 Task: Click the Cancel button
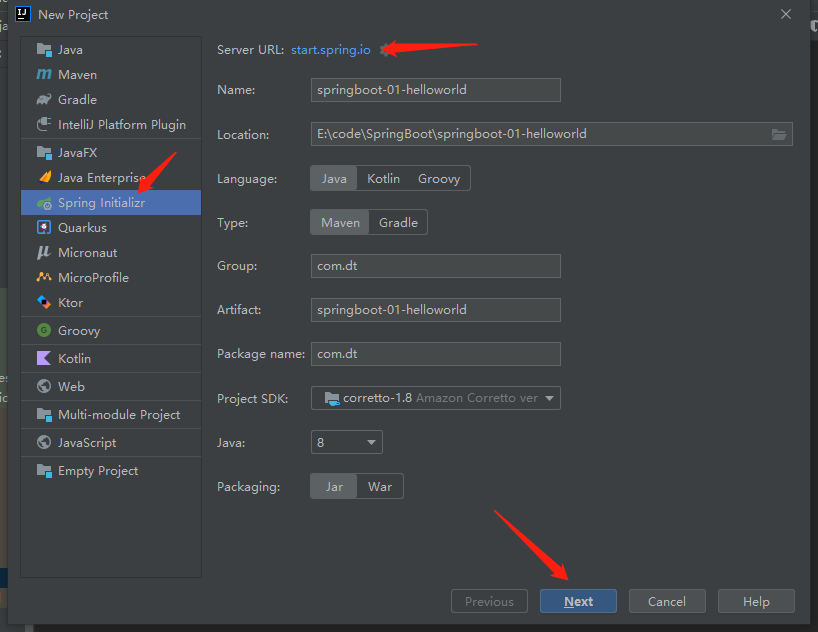point(667,601)
